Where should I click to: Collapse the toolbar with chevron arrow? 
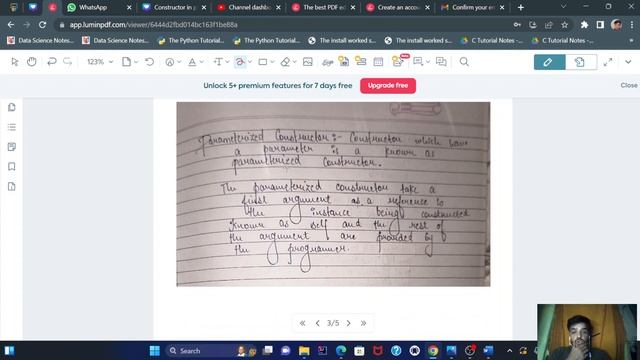628,62
